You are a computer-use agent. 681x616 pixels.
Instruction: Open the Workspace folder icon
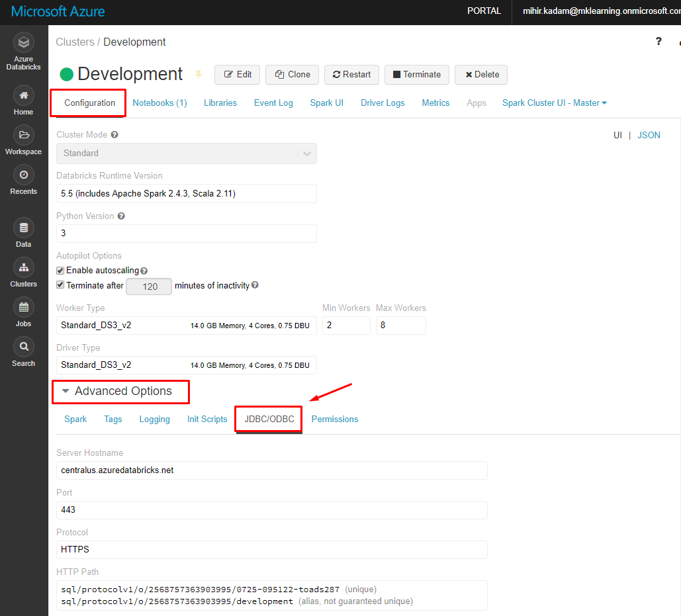(x=23, y=135)
